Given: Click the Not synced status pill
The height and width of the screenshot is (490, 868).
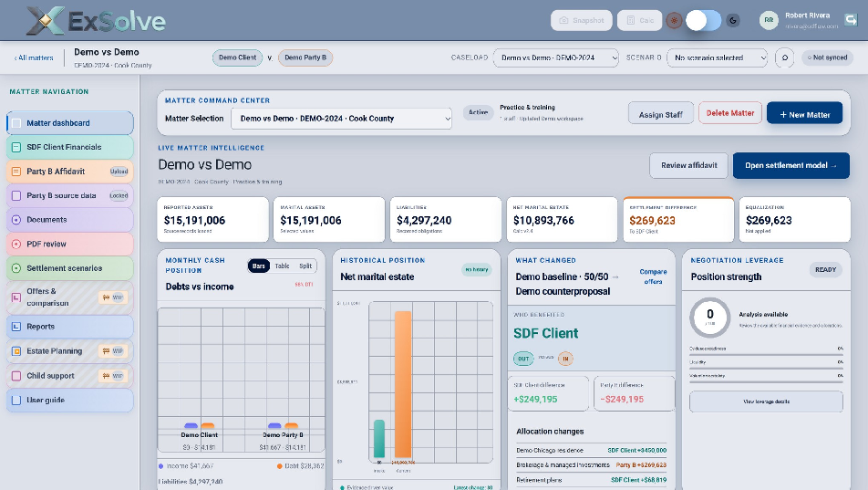Looking at the screenshot, I should (827, 57).
